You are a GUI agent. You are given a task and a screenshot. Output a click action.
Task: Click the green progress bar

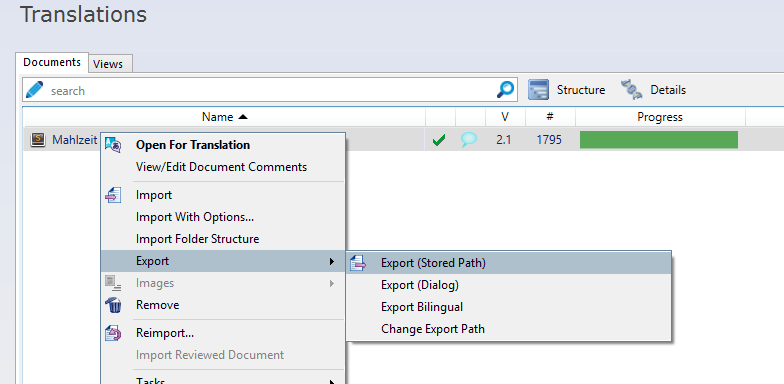[659, 140]
